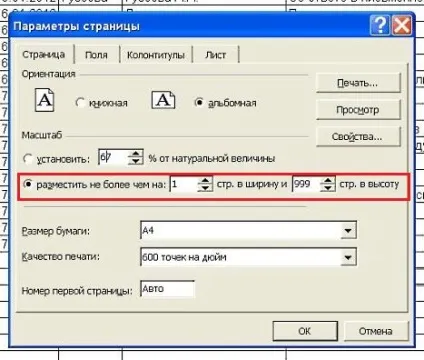
Task: Click the Ориентация group label
Action: [49, 74]
